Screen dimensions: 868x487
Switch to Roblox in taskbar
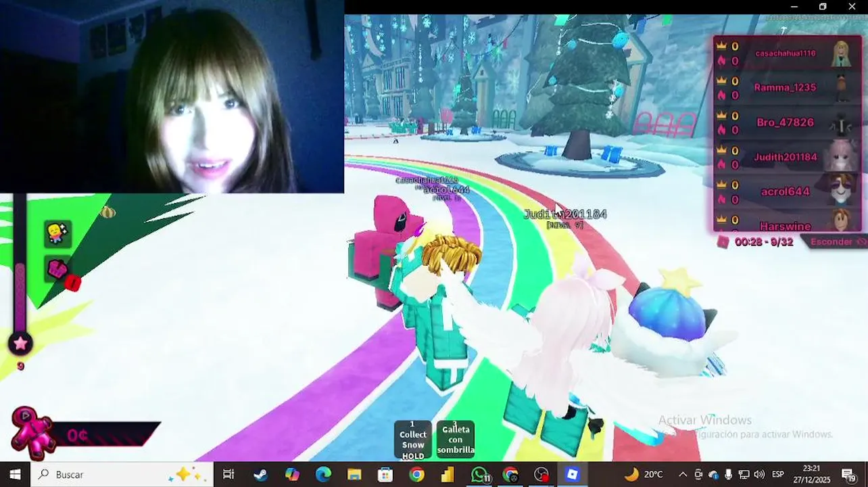coord(573,474)
